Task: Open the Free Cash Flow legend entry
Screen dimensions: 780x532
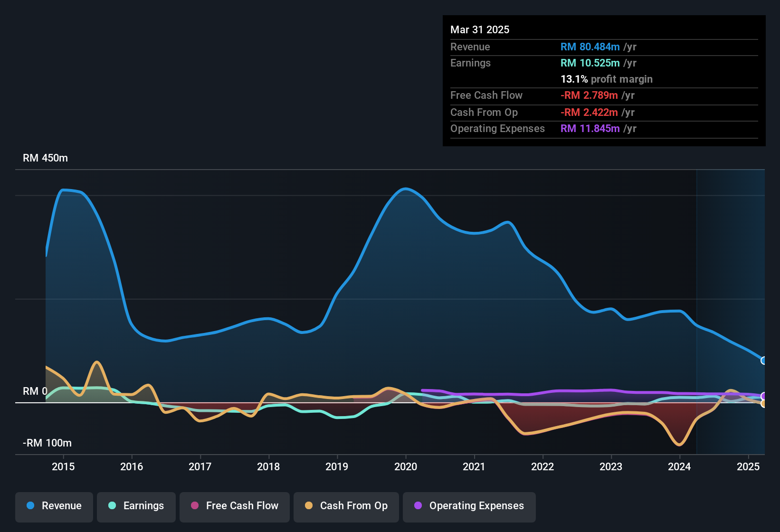Action: click(x=234, y=506)
